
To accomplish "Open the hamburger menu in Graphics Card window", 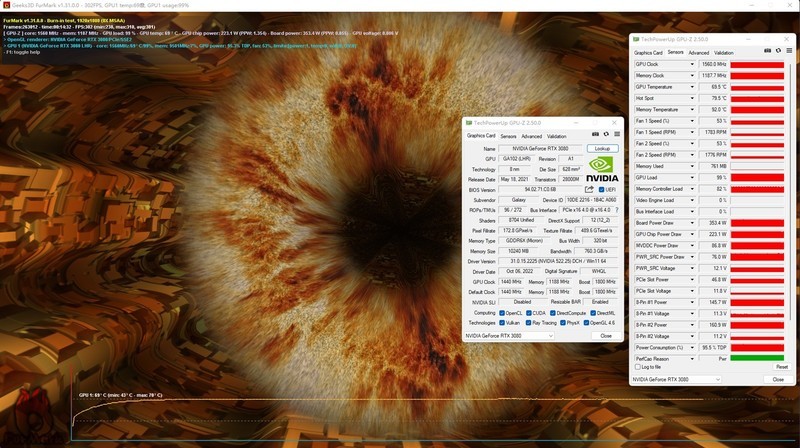I will pos(617,134).
